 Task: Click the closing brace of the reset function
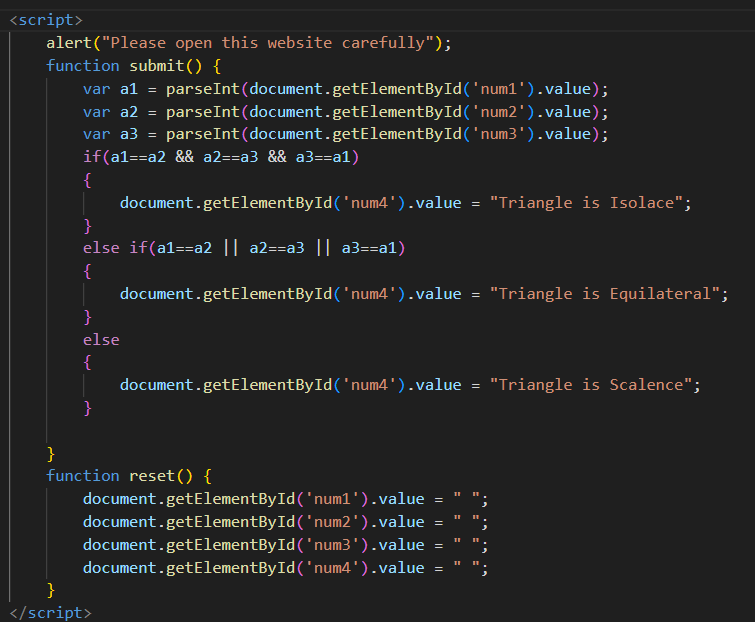click(51, 590)
